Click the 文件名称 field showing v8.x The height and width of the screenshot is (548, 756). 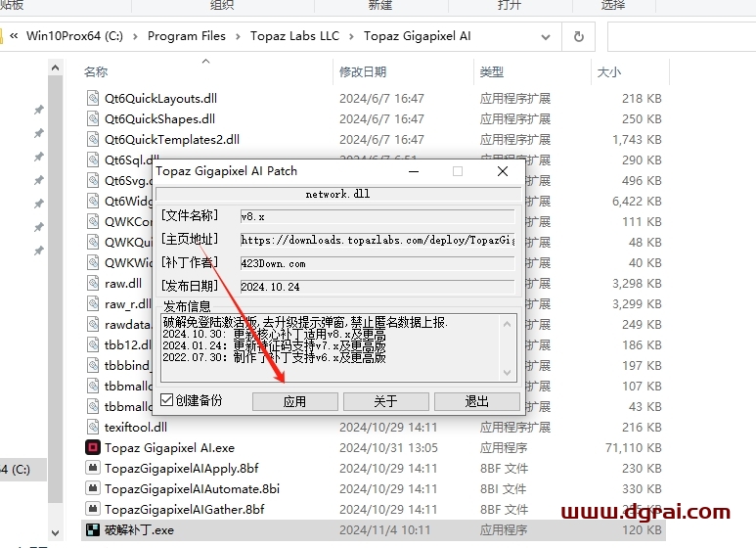[x=378, y=216]
